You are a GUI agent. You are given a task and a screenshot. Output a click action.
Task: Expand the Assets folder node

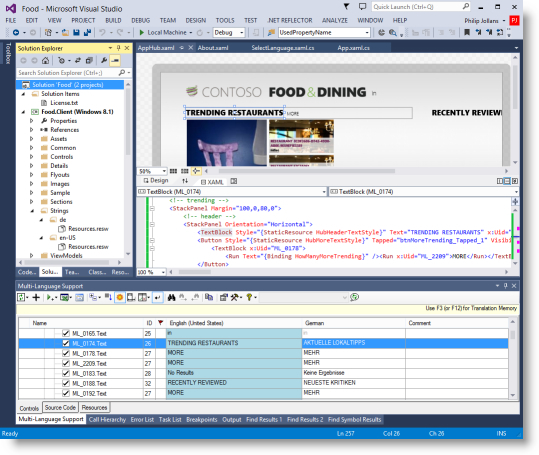click(31, 139)
